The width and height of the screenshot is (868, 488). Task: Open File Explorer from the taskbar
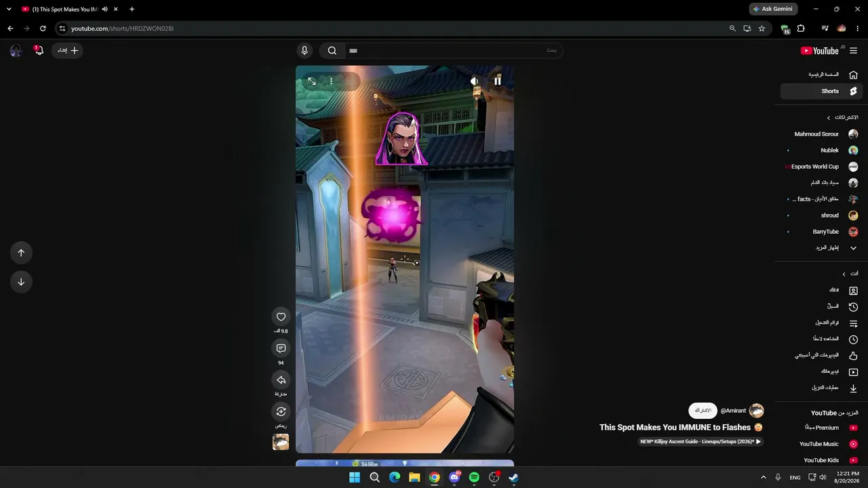coord(414,477)
